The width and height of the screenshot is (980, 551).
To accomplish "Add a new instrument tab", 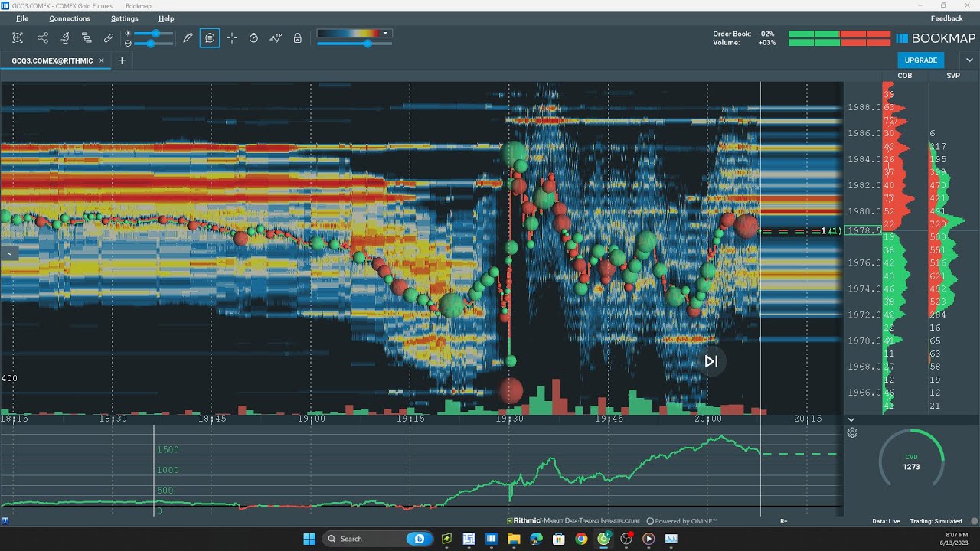I will [x=121, y=60].
